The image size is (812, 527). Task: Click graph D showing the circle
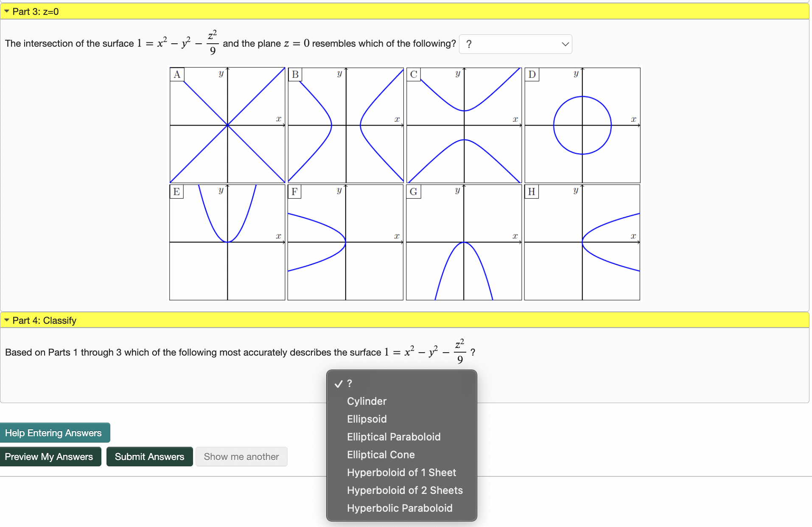point(582,124)
